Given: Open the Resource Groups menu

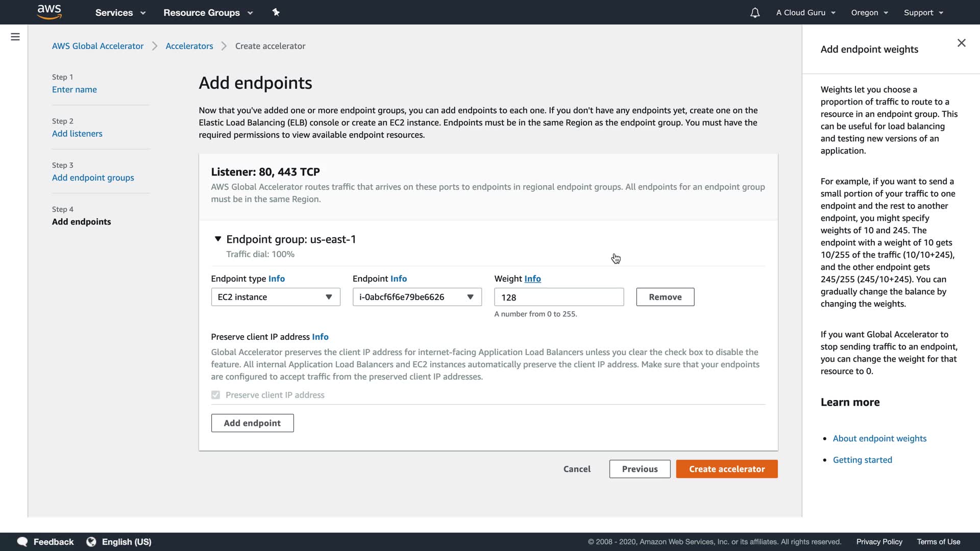Looking at the screenshot, I should point(208,13).
